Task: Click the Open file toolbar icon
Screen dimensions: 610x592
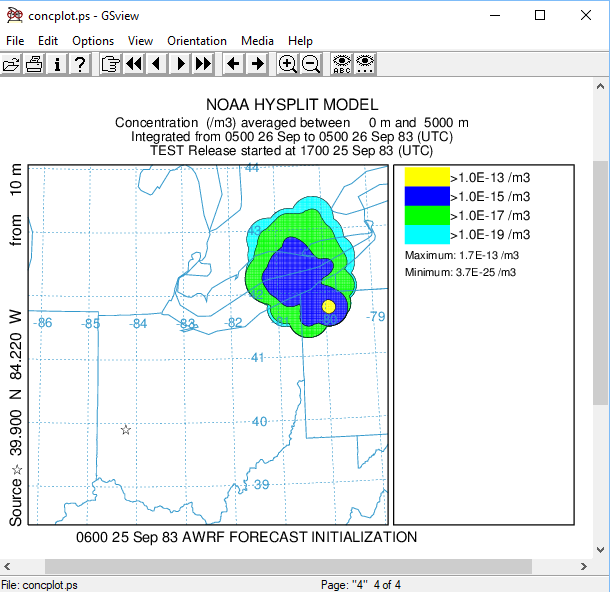Action: (x=11, y=64)
